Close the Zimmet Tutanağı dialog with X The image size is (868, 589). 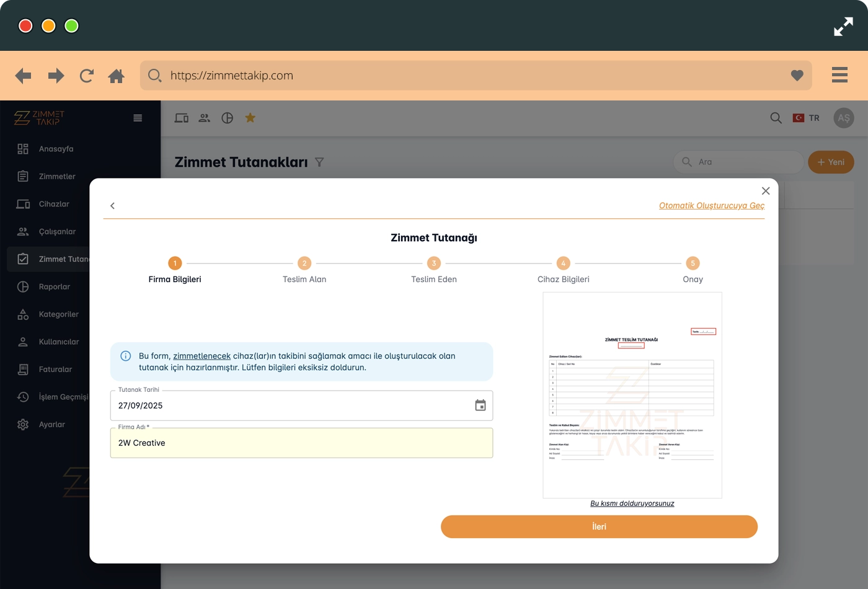coord(766,191)
